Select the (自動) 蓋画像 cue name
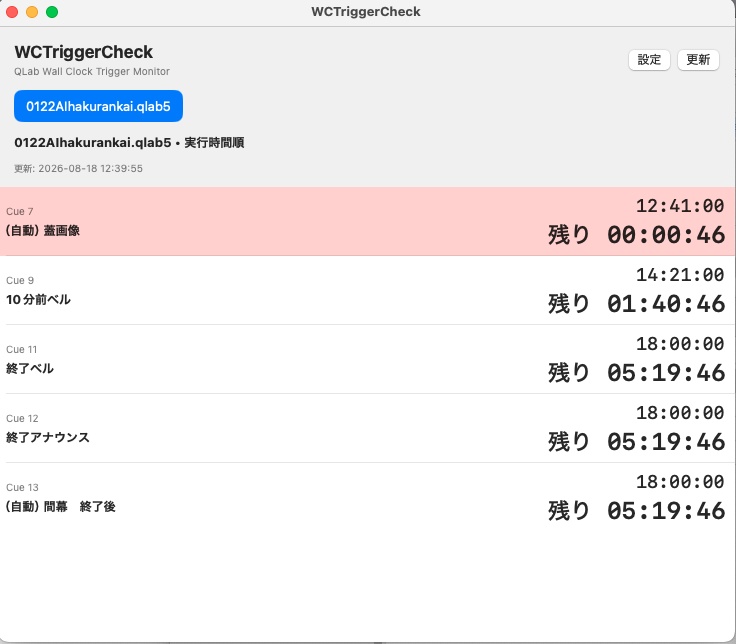 tap(43, 230)
